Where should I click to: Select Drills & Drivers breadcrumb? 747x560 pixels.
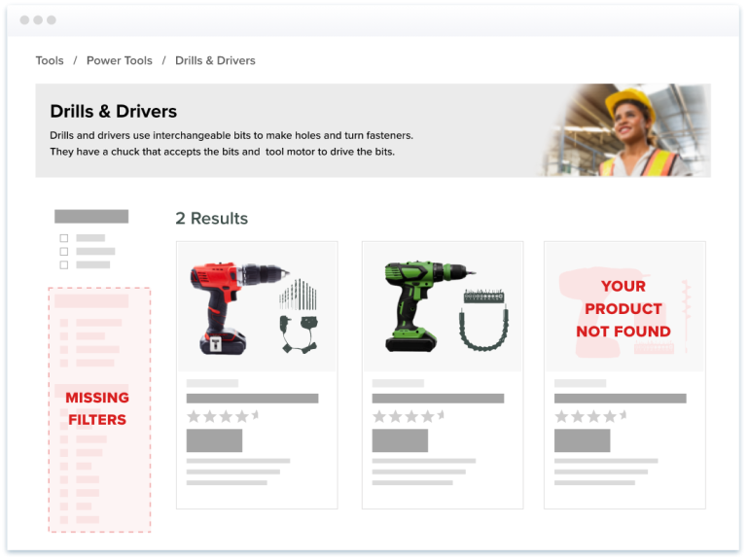pyautogui.click(x=215, y=60)
